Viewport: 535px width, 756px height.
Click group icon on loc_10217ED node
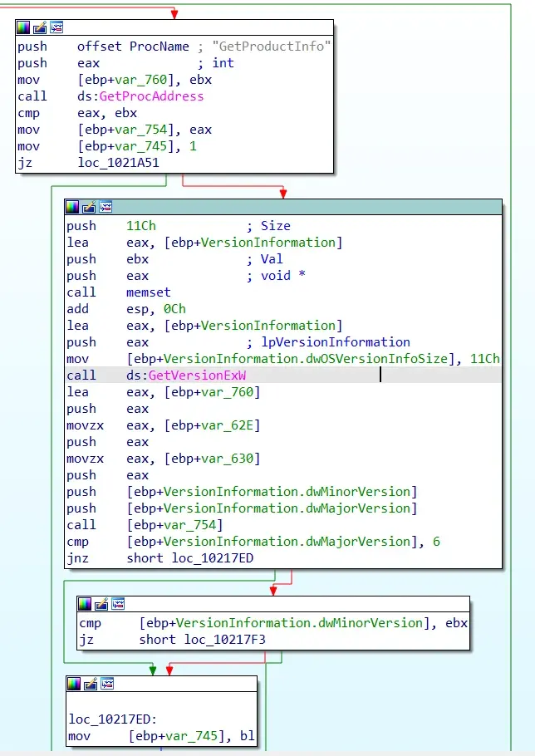(107, 683)
